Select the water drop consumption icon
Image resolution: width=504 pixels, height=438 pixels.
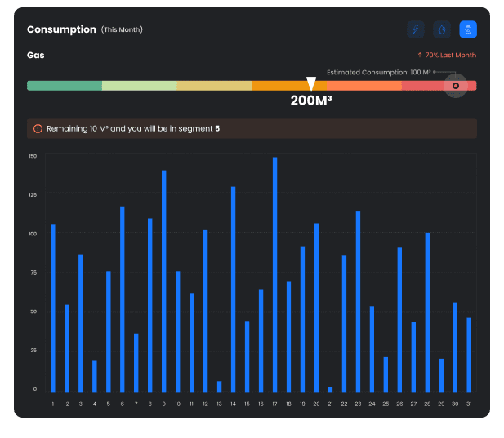point(442,30)
